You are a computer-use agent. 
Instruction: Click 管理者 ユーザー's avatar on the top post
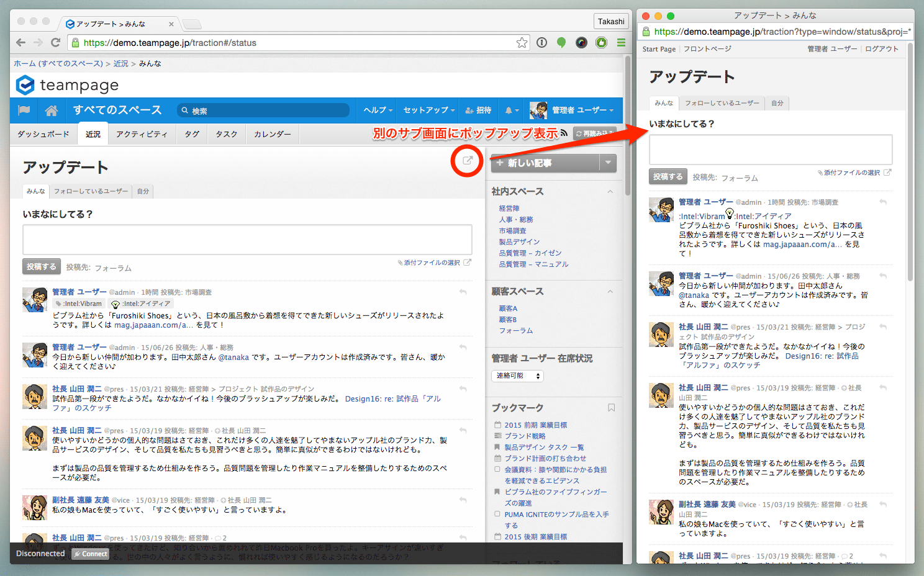tap(35, 300)
